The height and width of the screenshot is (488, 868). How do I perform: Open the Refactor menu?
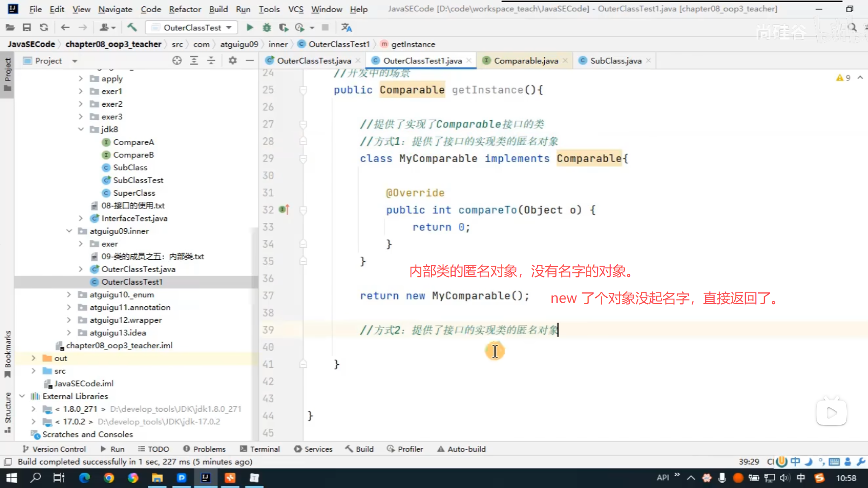(184, 9)
